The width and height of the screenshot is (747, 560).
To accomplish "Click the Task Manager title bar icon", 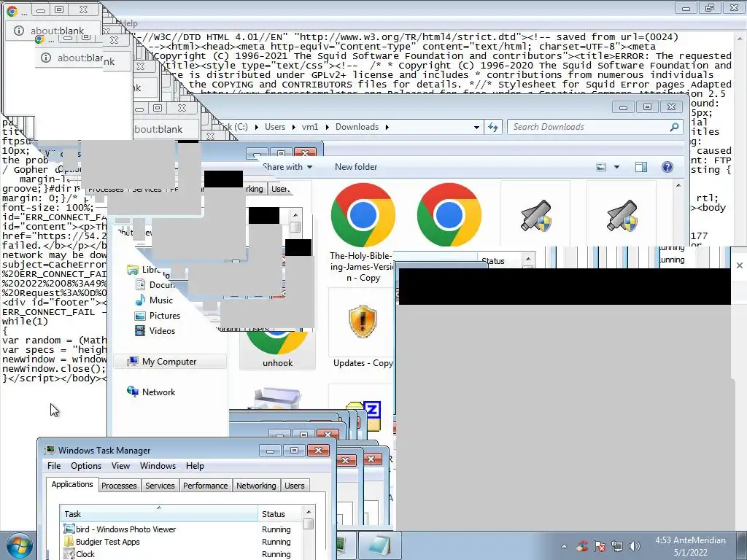I will click(x=50, y=450).
